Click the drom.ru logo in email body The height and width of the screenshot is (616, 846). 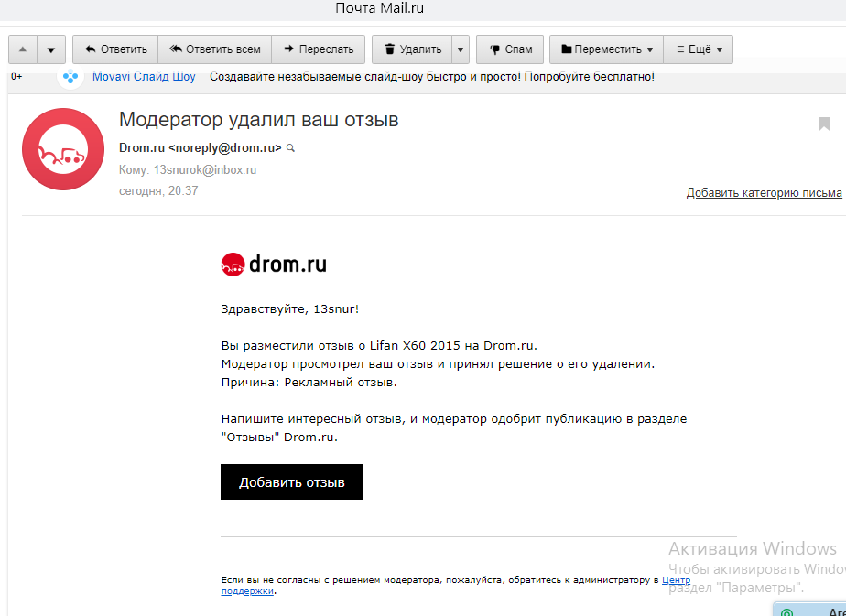tap(274, 265)
